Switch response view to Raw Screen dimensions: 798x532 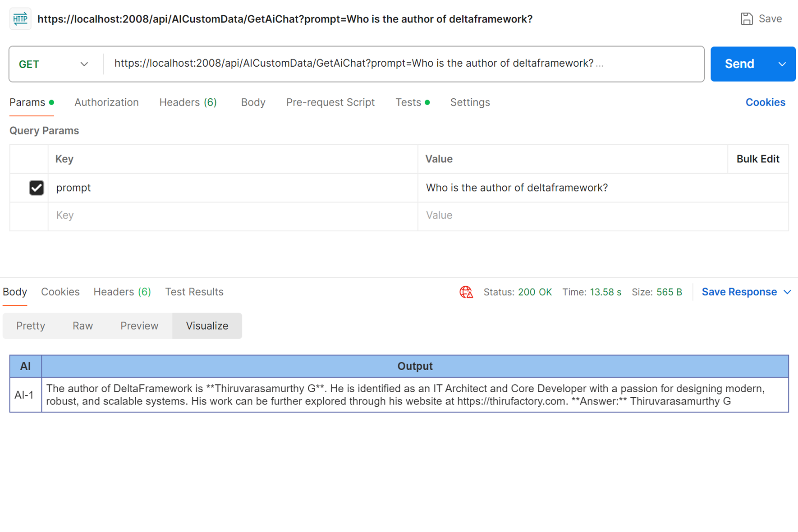[x=83, y=326]
